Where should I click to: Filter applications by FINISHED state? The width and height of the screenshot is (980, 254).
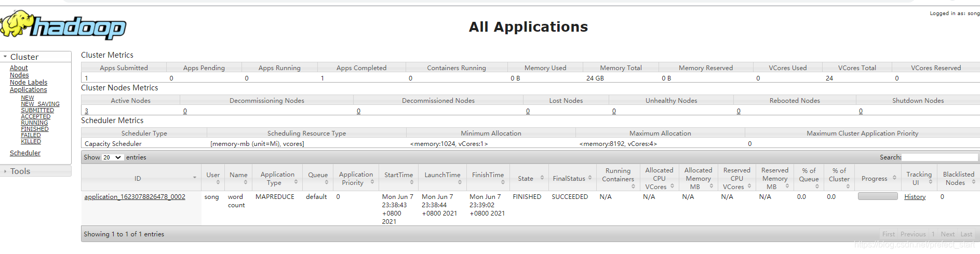coord(35,129)
